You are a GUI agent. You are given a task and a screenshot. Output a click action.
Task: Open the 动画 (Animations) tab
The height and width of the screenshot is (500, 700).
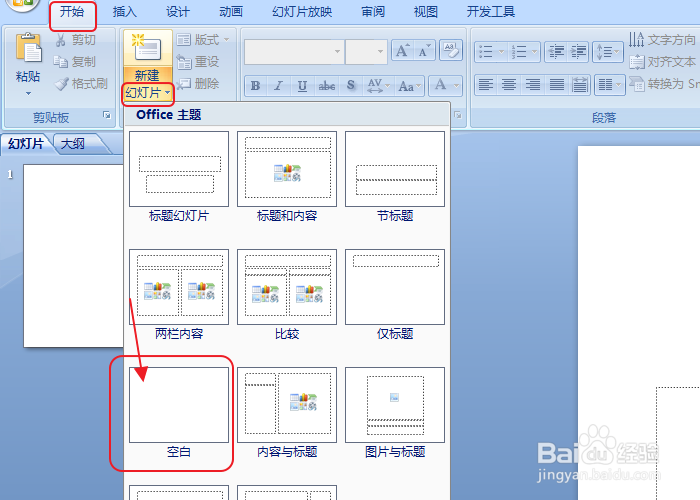(231, 12)
